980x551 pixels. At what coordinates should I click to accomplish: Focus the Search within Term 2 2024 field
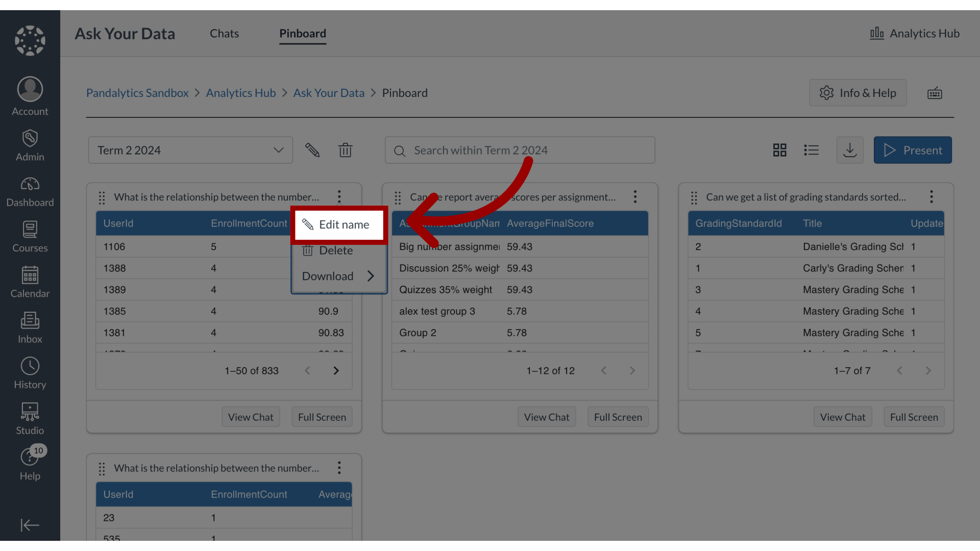click(x=520, y=150)
